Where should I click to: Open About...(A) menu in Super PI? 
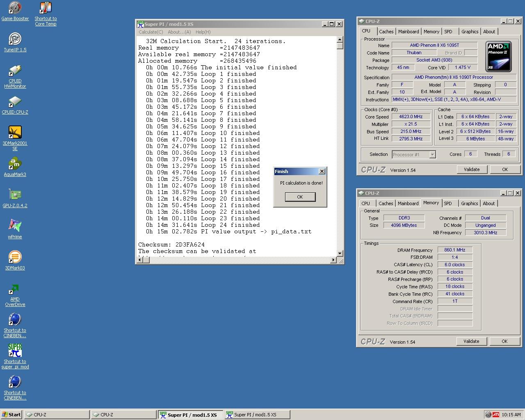click(179, 32)
